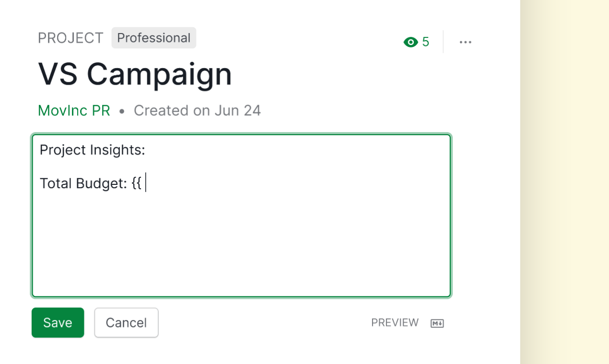Save the project description

[x=58, y=323]
